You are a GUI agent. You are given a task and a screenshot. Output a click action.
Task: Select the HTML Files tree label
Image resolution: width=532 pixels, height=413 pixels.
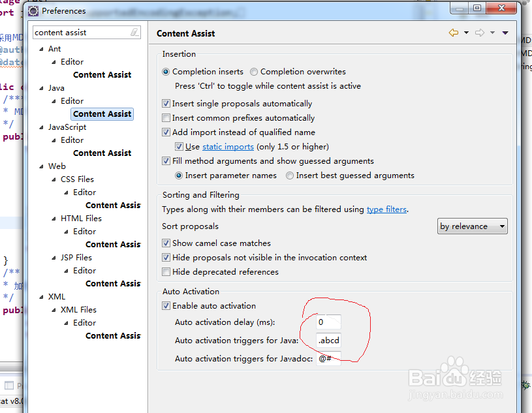click(x=81, y=219)
